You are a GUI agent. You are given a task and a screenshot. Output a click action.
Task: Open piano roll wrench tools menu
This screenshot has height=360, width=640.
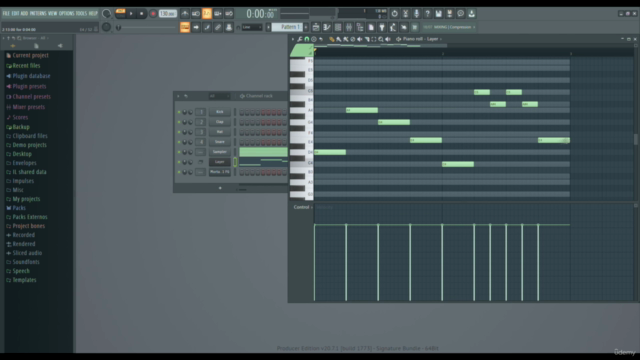[300, 39]
